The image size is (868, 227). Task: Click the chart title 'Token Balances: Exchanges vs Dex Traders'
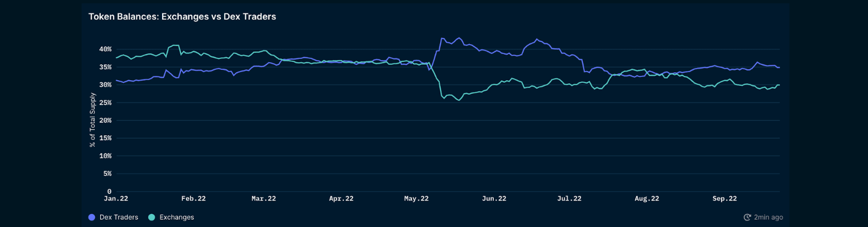pos(182,17)
